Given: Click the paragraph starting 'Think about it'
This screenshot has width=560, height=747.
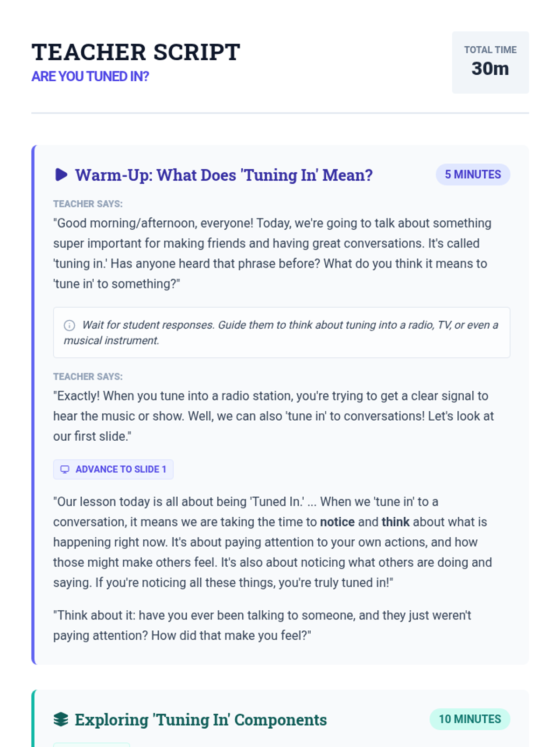Looking at the screenshot, I should 262,625.
